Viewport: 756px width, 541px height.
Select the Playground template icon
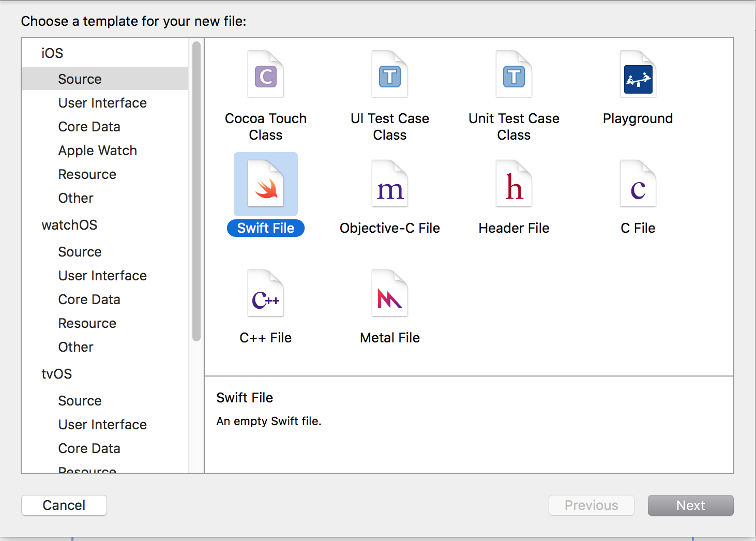click(638, 74)
